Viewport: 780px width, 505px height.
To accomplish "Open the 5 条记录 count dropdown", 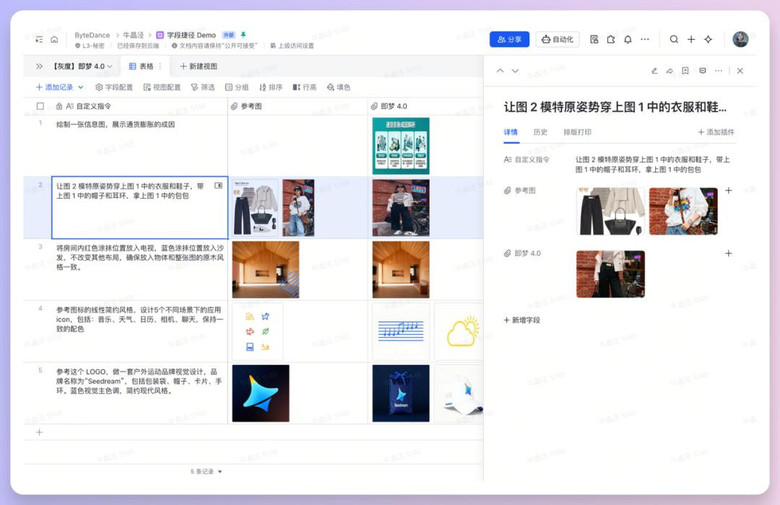I will tap(206, 471).
